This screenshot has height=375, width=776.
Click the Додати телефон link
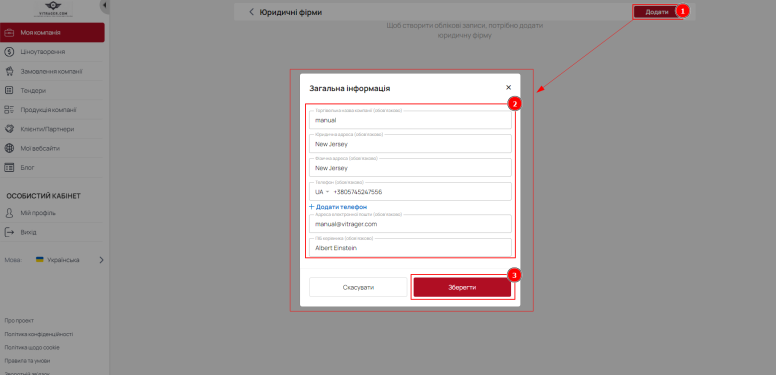338,207
